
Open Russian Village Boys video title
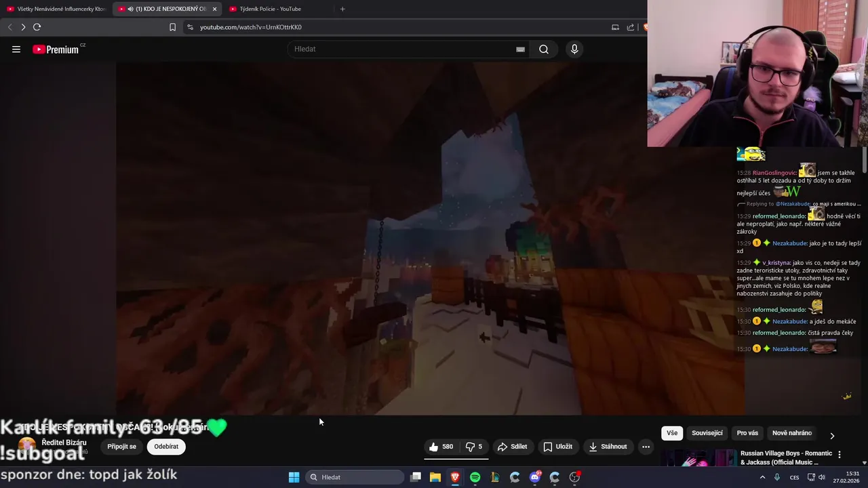[786, 457]
